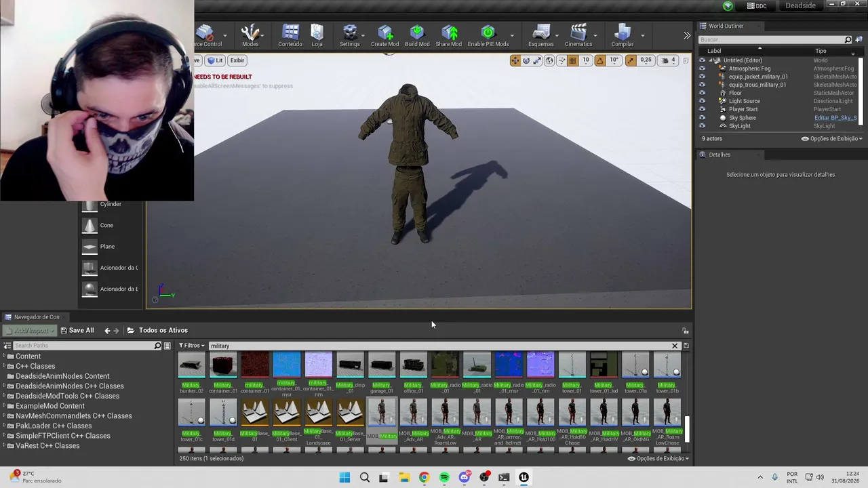The height and width of the screenshot is (488, 868).
Task: Hide equip_jacket_military_01 via eye icon
Action: point(702,77)
